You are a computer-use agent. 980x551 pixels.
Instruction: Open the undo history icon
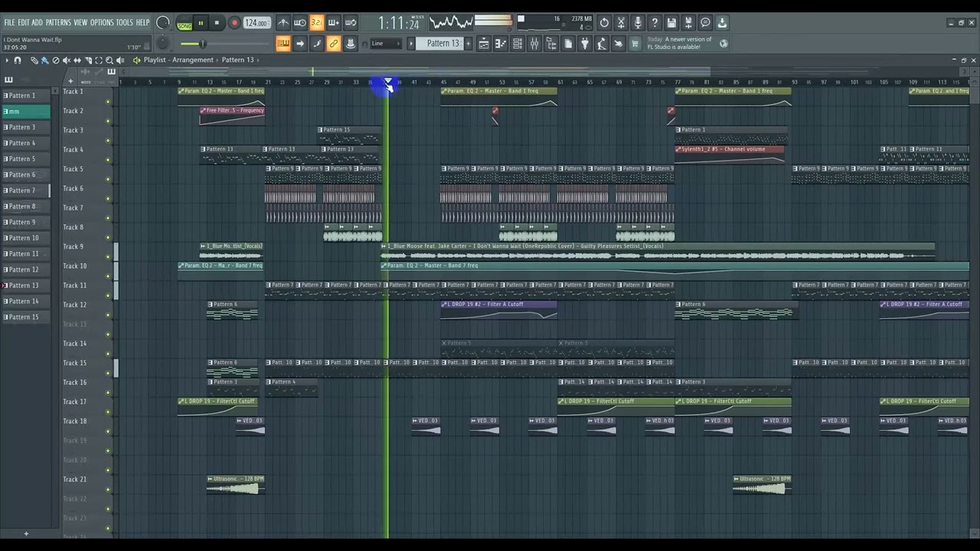pos(604,23)
